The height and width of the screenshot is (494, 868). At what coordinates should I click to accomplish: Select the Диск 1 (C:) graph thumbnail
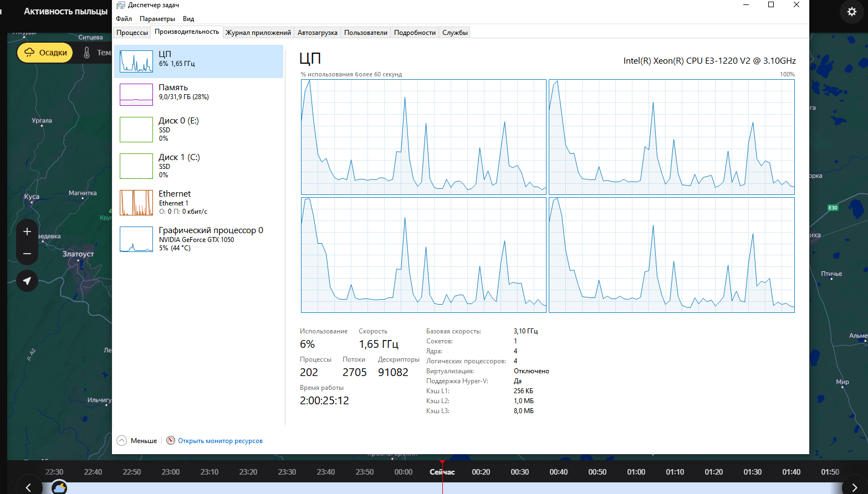(x=136, y=166)
